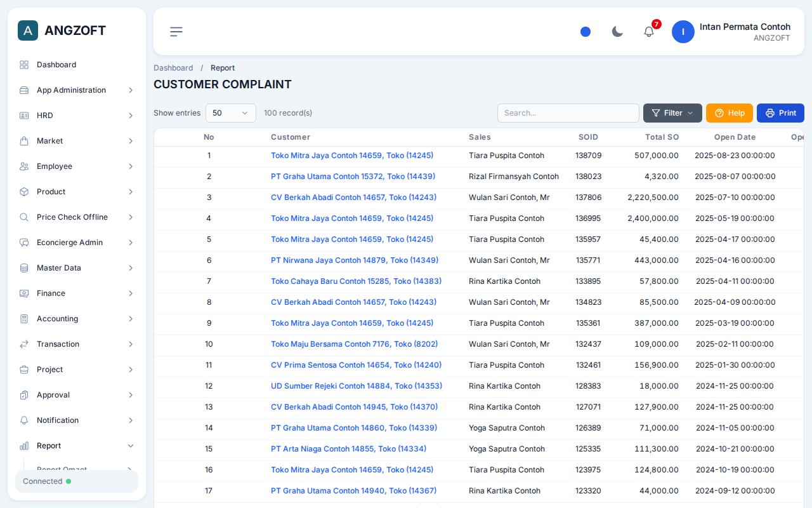Open customer PT Nirwana Jaya Contoh 14879 link
The width and height of the screenshot is (812, 508).
(355, 260)
